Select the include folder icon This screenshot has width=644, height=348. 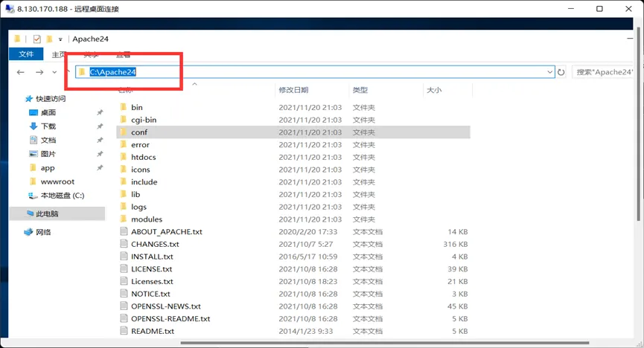point(123,181)
